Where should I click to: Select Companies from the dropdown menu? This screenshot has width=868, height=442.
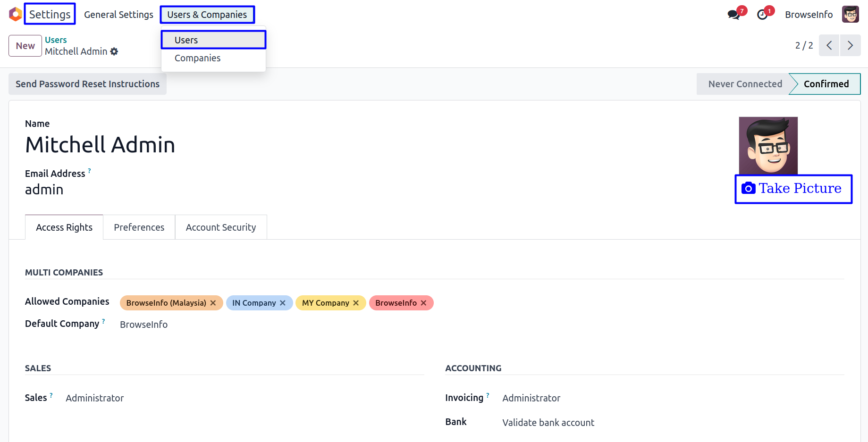coord(197,58)
